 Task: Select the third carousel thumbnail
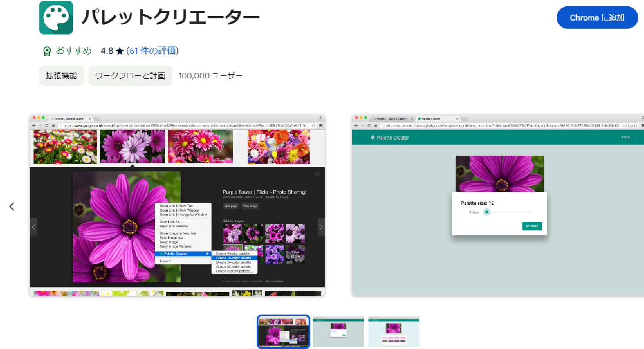pyautogui.click(x=394, y=332)
